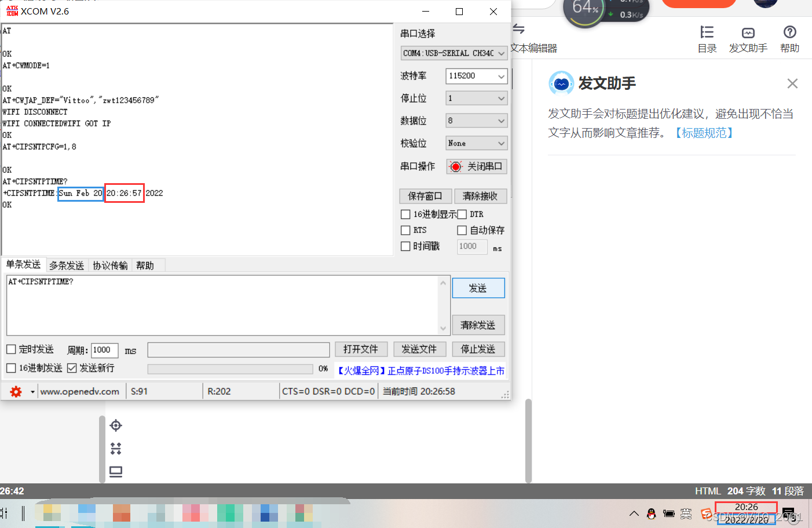Open the 校验位 None dropdown
This screenshot has height=528, width=812.
(x=477, y=143)
